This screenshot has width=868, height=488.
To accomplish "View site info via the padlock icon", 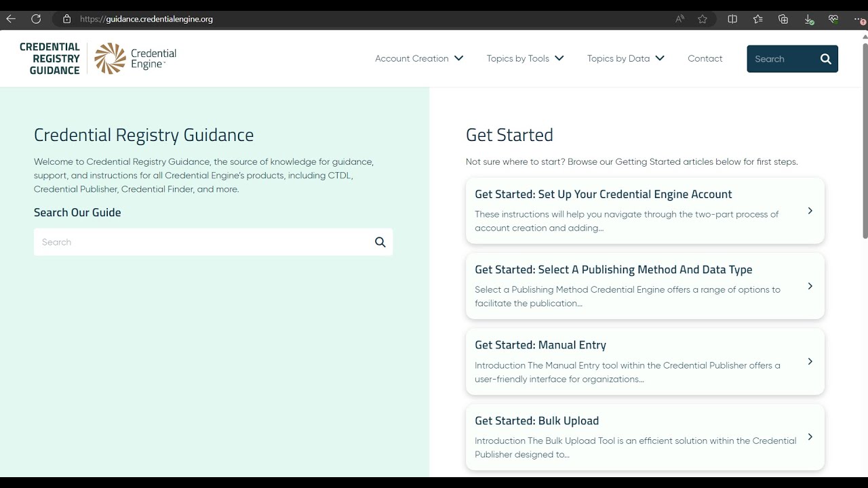I will [x=66, y=19].
